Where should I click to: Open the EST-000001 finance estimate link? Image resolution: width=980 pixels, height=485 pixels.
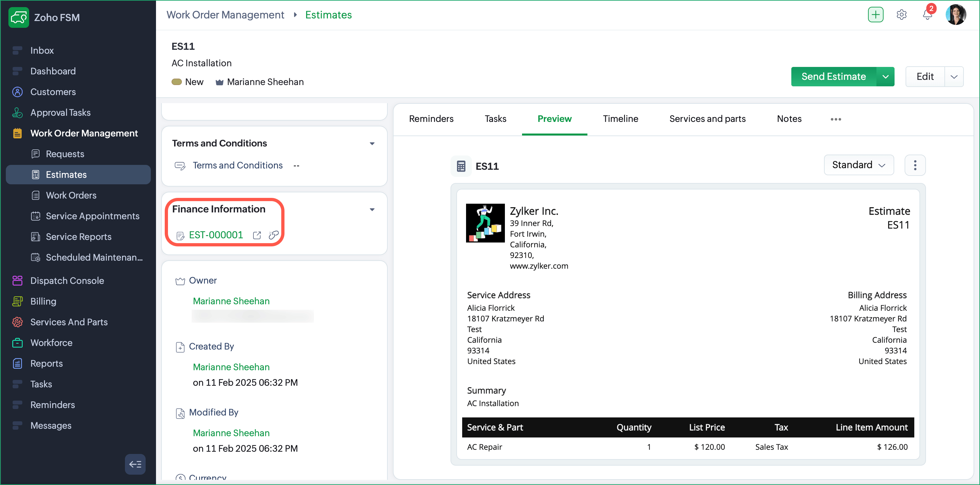click(216, 235)
